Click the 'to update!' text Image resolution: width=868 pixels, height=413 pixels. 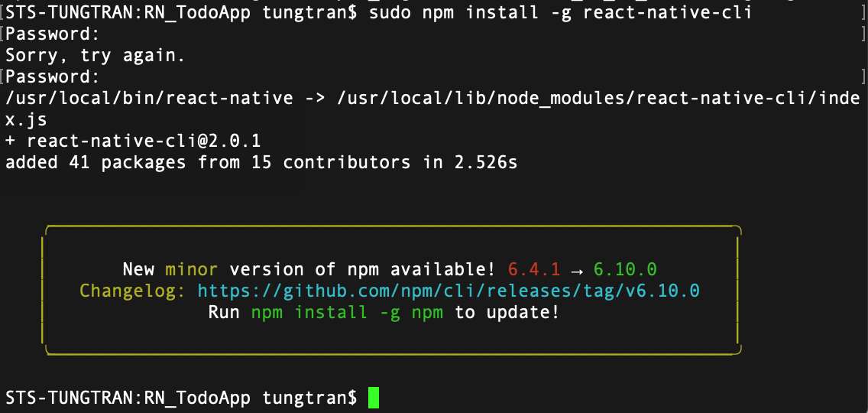click(507, 313)
